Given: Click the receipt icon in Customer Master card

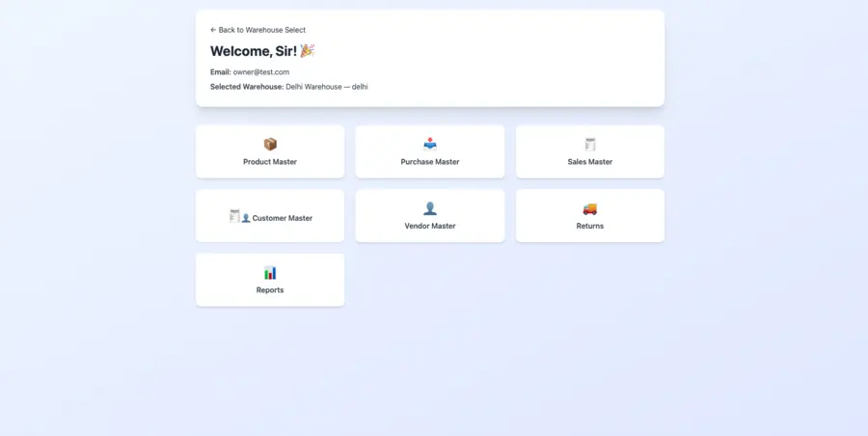Looking at the screenshot, I should pyautogui.click(x=234, y=216).
